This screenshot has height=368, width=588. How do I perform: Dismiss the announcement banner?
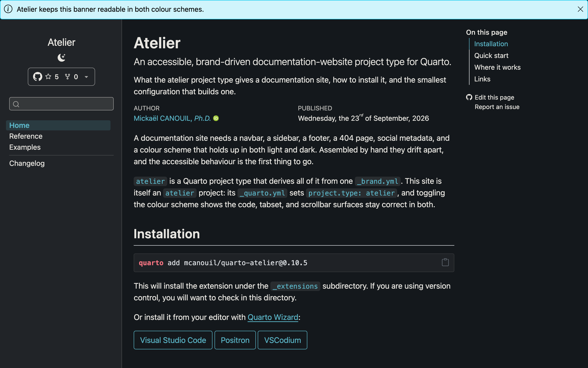point(580,9)
